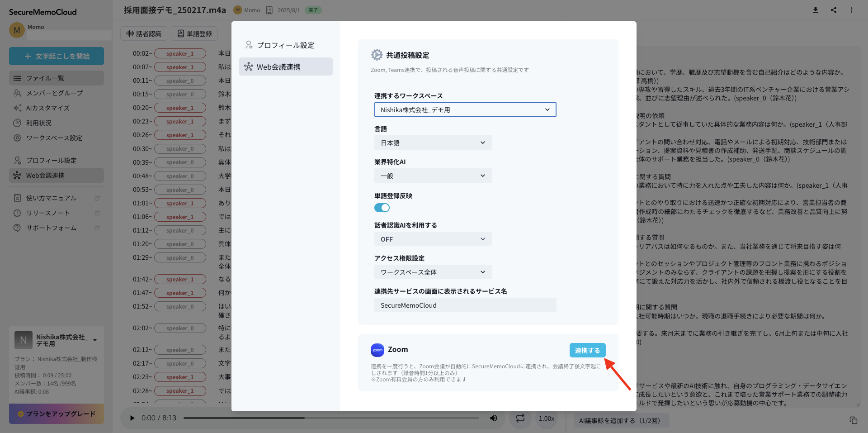Click the audio playback progress slider
The width and height of the screenshot is (868, 433).
point(331,418)
